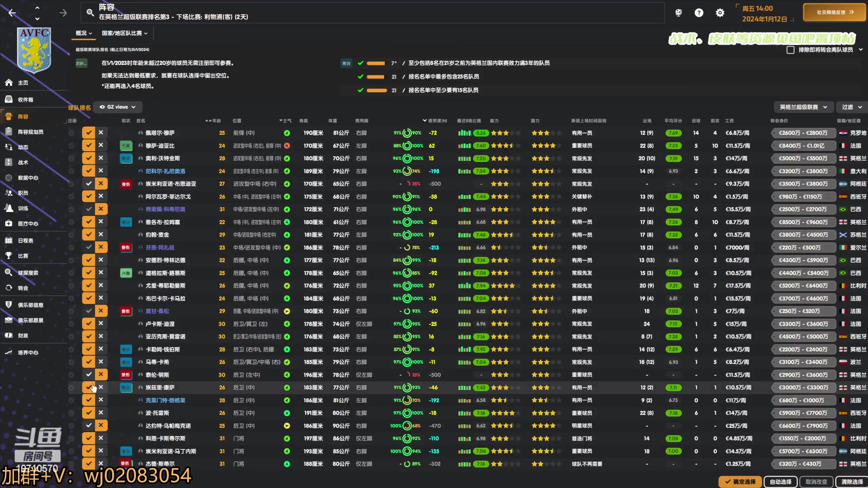Open 战术 tactics in sidebar
This screenshot has width=868, height=488.
[23, 162]
